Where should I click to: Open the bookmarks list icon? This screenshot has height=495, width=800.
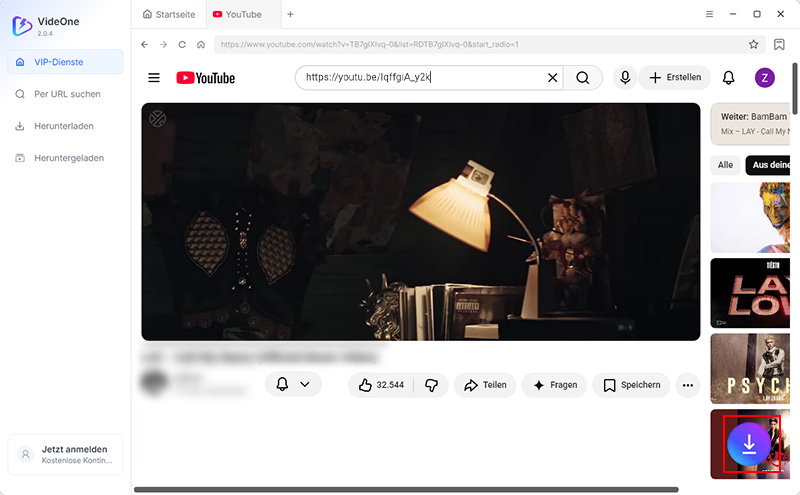(x=779, y=44)
